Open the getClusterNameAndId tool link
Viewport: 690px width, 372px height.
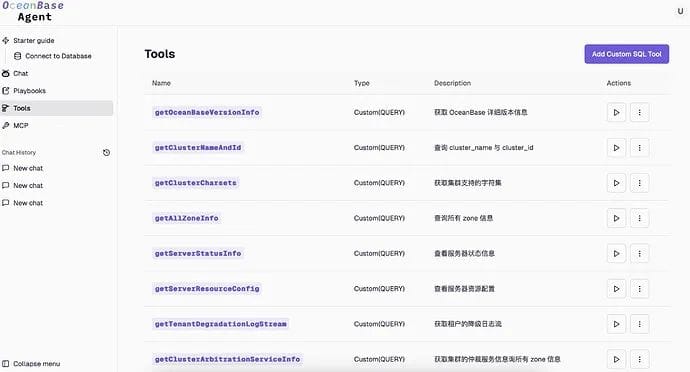pos(198,147)
